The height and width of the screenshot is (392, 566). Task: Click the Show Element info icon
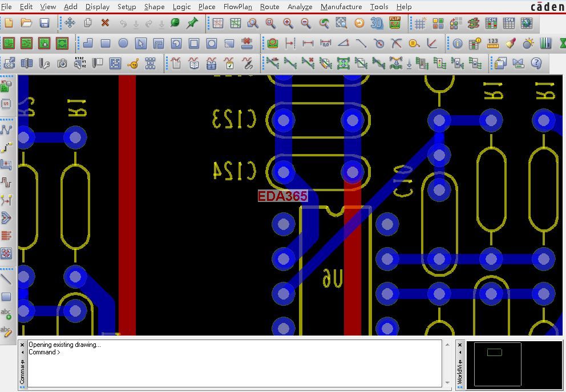coord(457,43)
